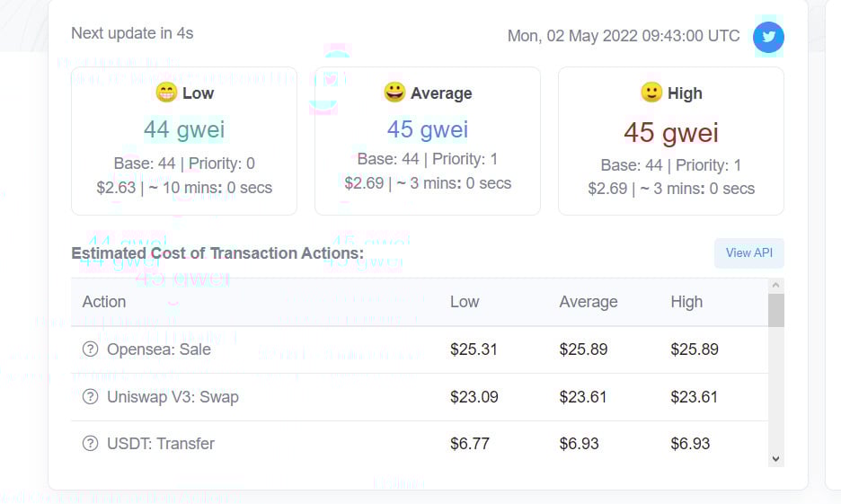Viewport: 841px width, 504px height.
Task: Click the Action column header
Action: point(104,302)
